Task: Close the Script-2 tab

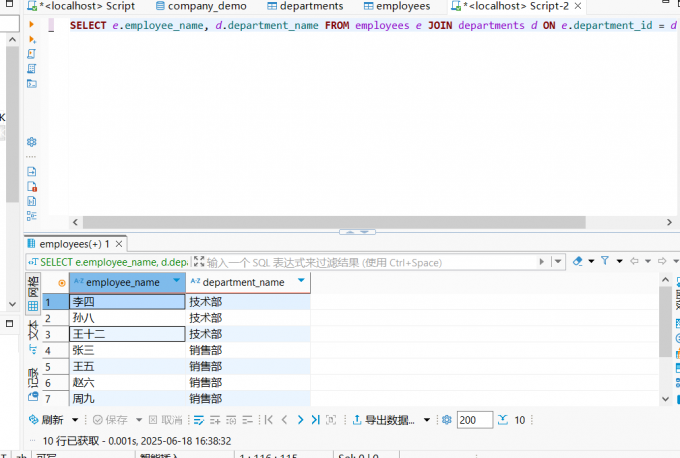Action: (578, 6)
